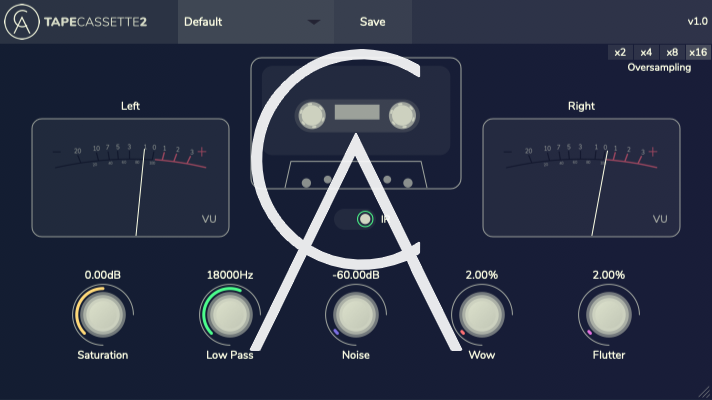
Task: Click the Saturation label
Action: (x=103, y=355)
